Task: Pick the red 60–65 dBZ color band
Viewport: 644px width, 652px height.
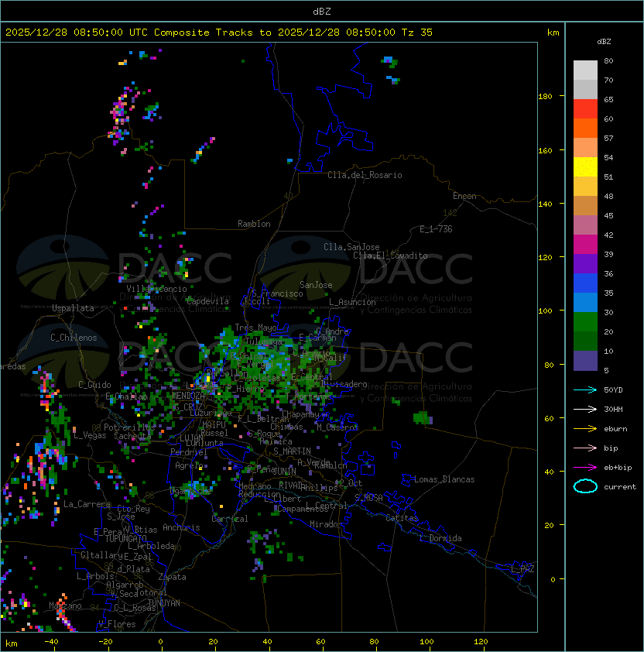Action: pyautogui.click(x=585, y=109)
